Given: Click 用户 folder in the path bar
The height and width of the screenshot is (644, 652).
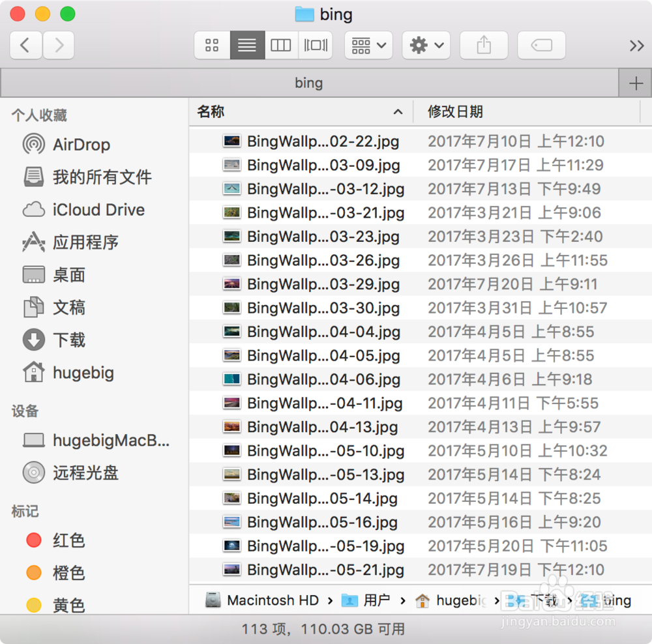Looking at the screenshot, I should pos(366,600).
